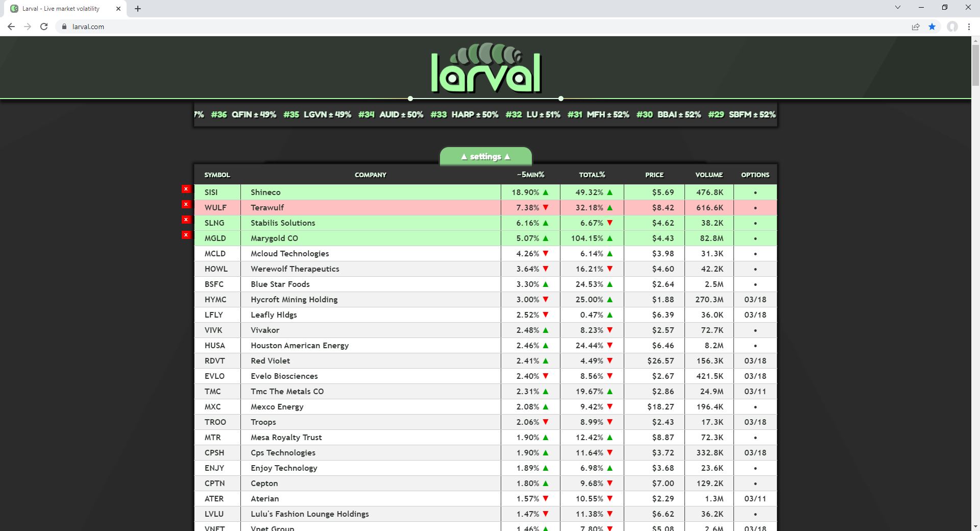980x531 pixels.
Task: Click Leafly Hldgs company name
Action: coord(274,315)
